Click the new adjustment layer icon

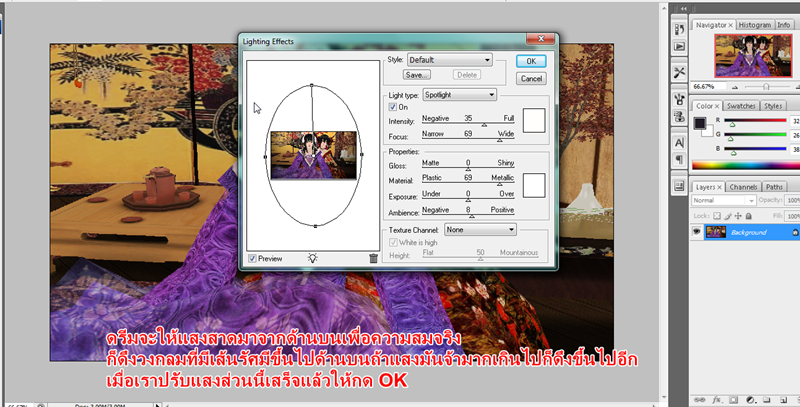click(x=750, y=400)
